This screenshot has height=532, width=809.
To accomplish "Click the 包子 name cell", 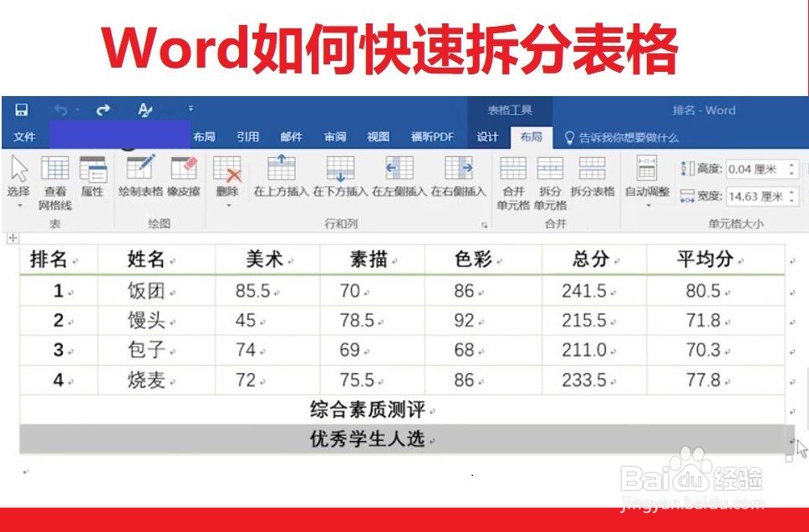I will (156, 350).
